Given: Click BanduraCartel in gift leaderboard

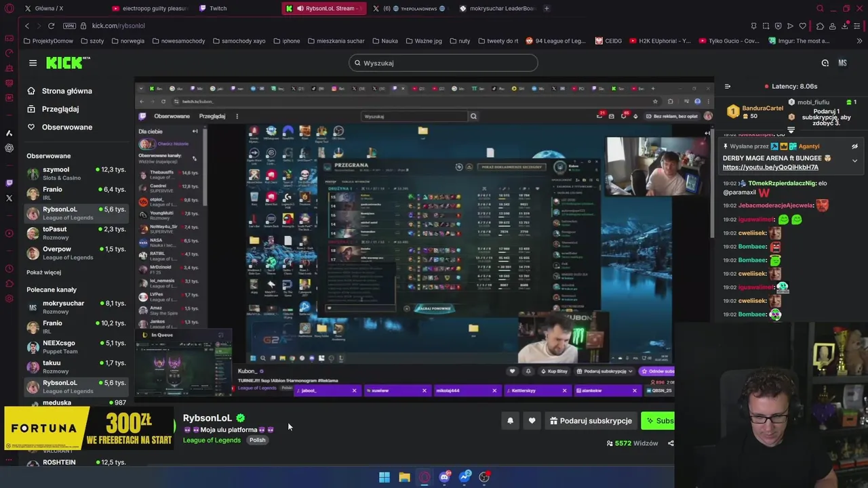Looking at the screenshot, I should [x=763, y=108].
